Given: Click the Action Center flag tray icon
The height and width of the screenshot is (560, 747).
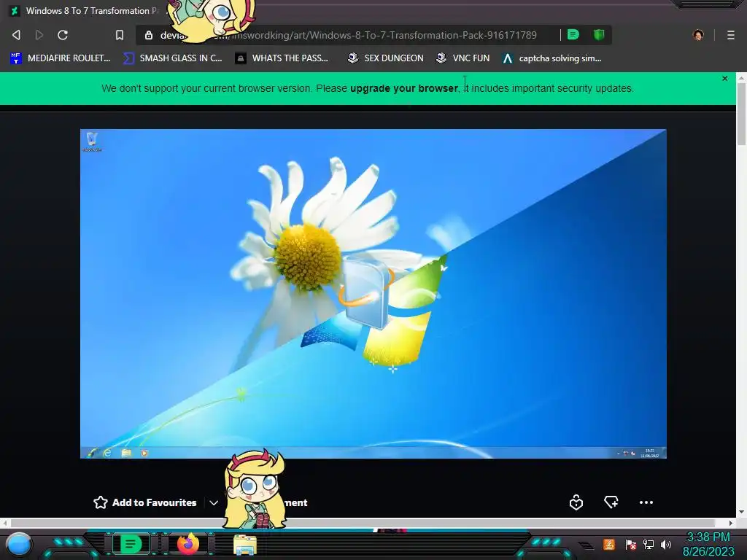Looking at the screenshot, I should (x=630, y=544).
